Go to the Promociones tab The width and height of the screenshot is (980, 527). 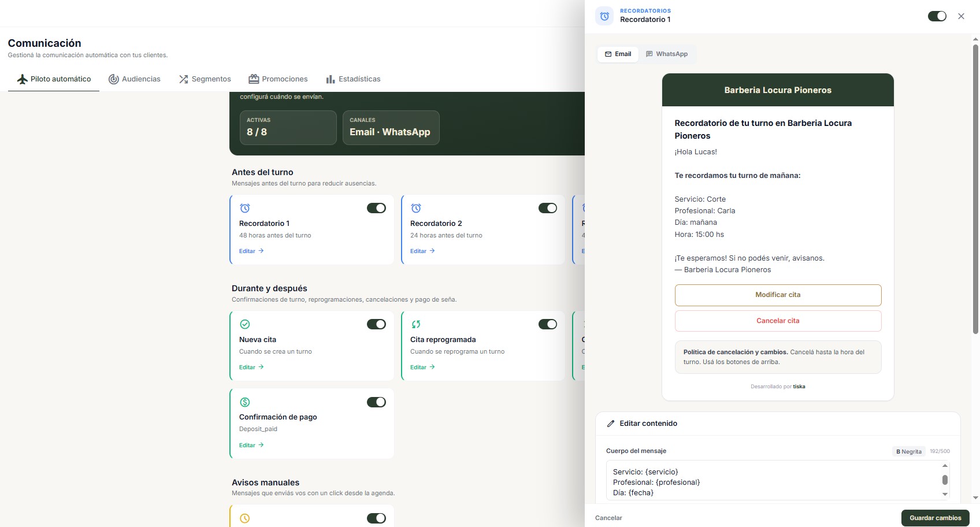click(x=278, y=79)
